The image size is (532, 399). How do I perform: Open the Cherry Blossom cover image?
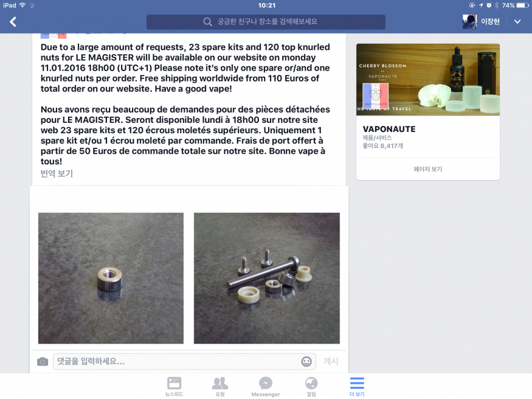pyautogui.click(x=428, y=80)
